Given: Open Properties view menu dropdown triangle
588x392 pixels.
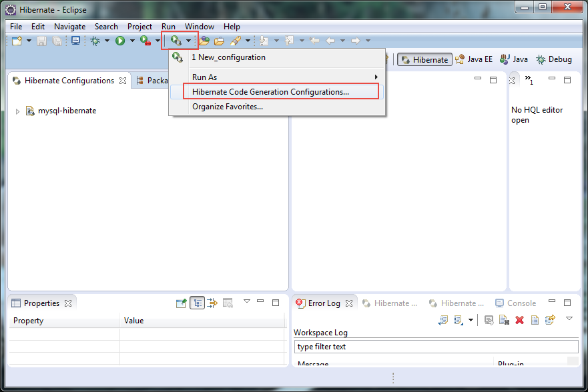Looking at the screenshot, I should 246,302.
